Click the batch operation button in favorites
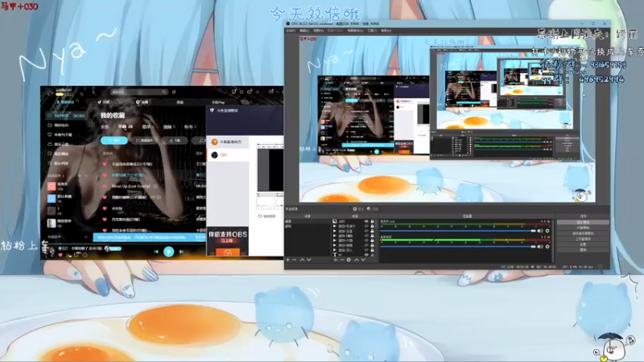The height and width of the screenshot is (362, 644). click(144, 140)
